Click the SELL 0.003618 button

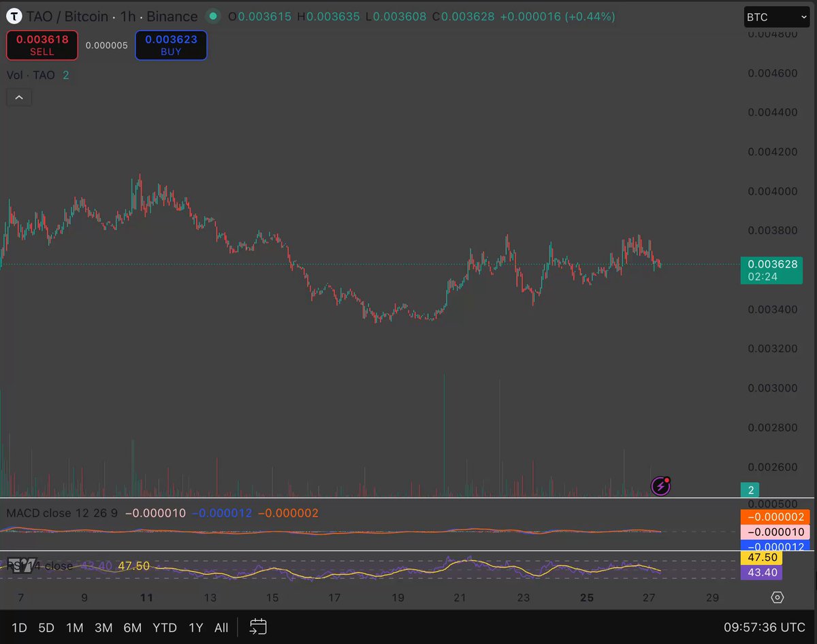42,45
